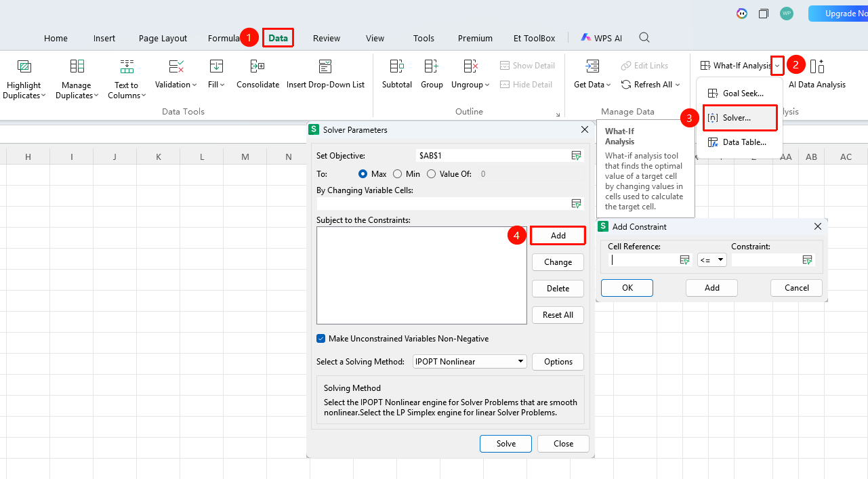Pick range icon in Cell Reference field
The width and height of the screenshot is (868, 479).
[684, 260]
